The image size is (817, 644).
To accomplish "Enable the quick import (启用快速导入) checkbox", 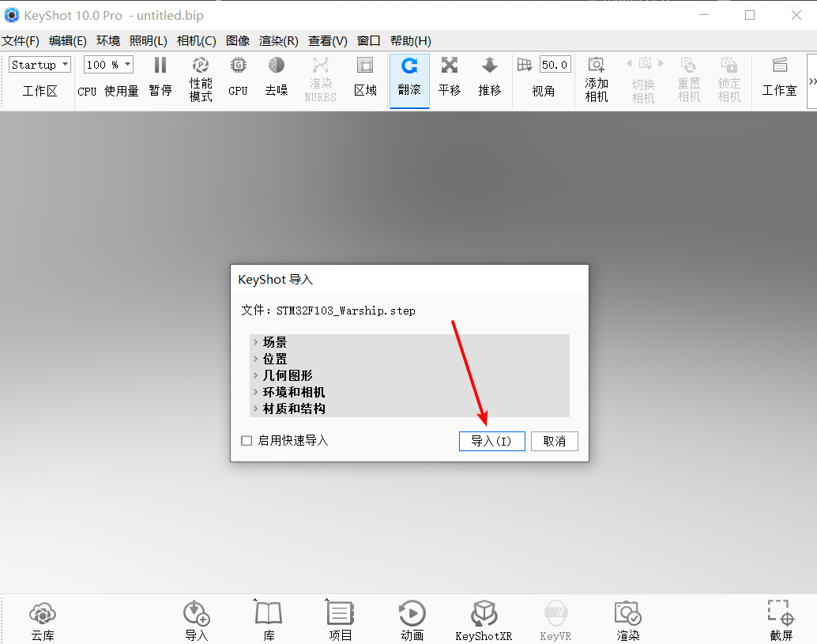I will point(247,441).
